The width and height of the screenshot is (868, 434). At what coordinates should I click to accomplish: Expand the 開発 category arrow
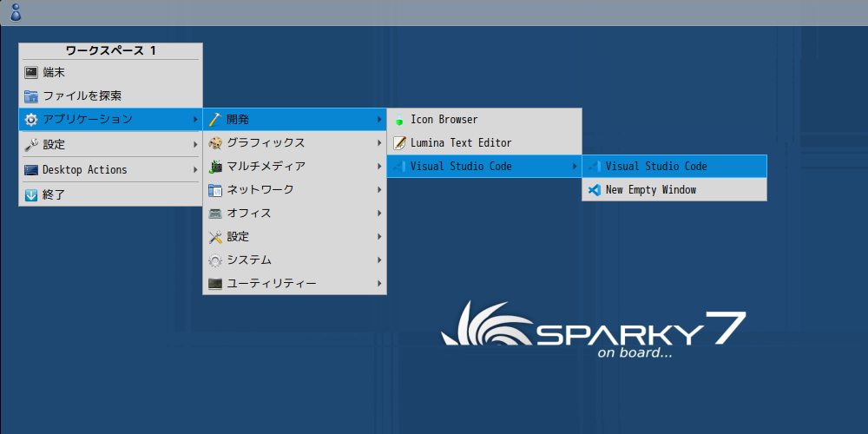[379, 119]
